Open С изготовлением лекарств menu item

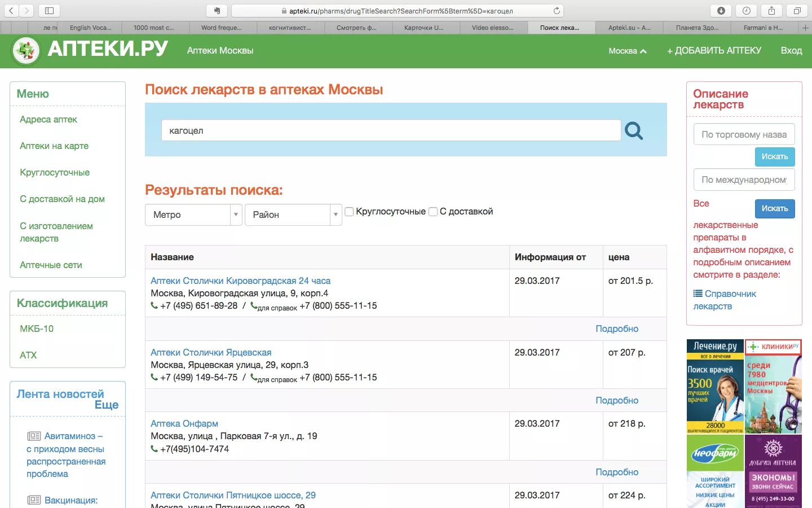coord(56,232)
